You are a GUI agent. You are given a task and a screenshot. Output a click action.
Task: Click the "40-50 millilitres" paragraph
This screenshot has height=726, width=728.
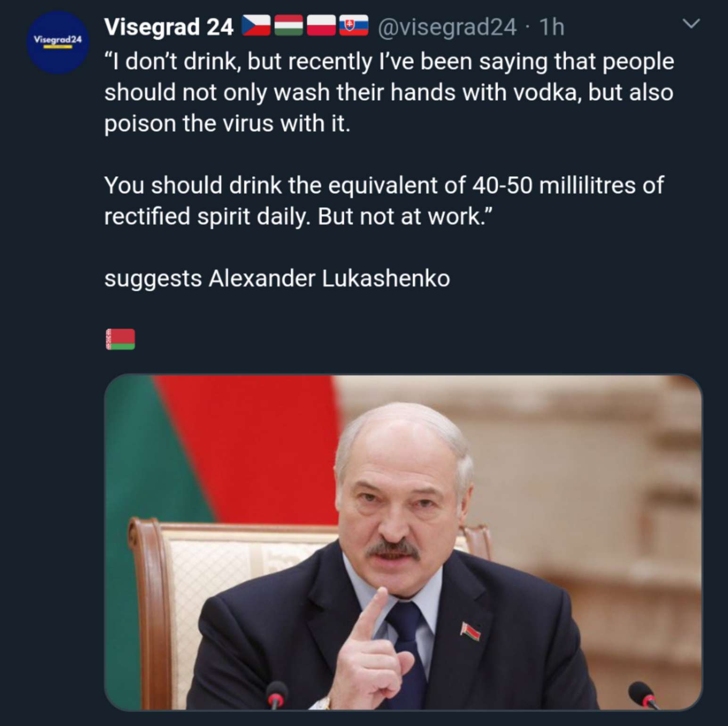click(384, 200)
